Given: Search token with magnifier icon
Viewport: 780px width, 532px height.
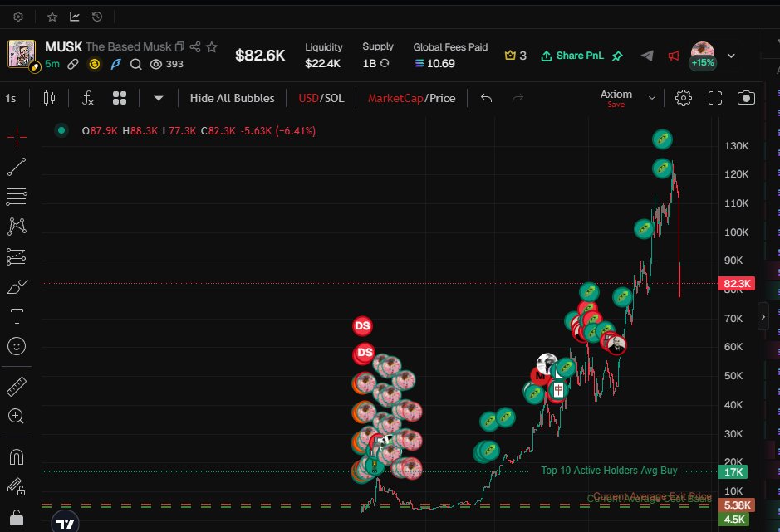Looking at the screenshot, I should pos(135,64).
